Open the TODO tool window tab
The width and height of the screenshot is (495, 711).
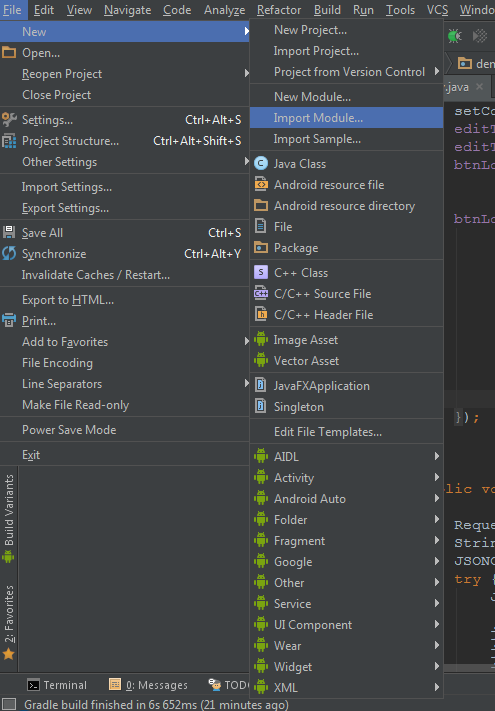point(229,685)
